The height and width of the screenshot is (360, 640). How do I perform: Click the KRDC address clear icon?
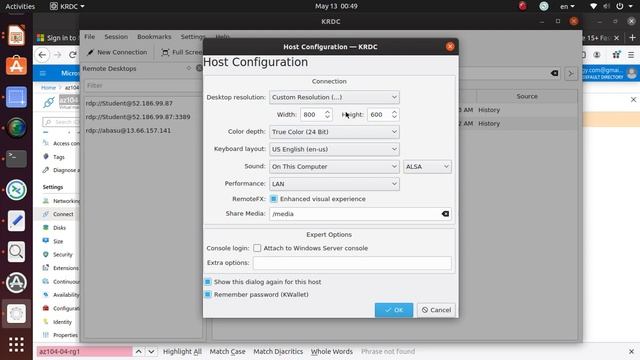point(554,73)
